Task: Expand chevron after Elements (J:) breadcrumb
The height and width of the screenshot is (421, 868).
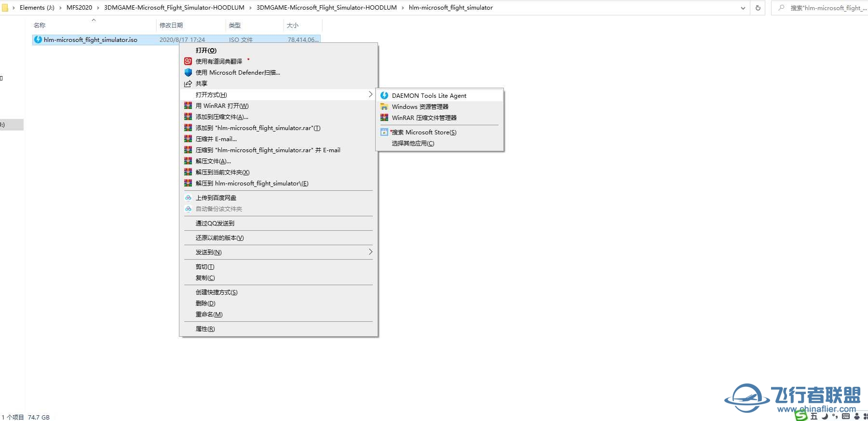Action: click(60, 8)
